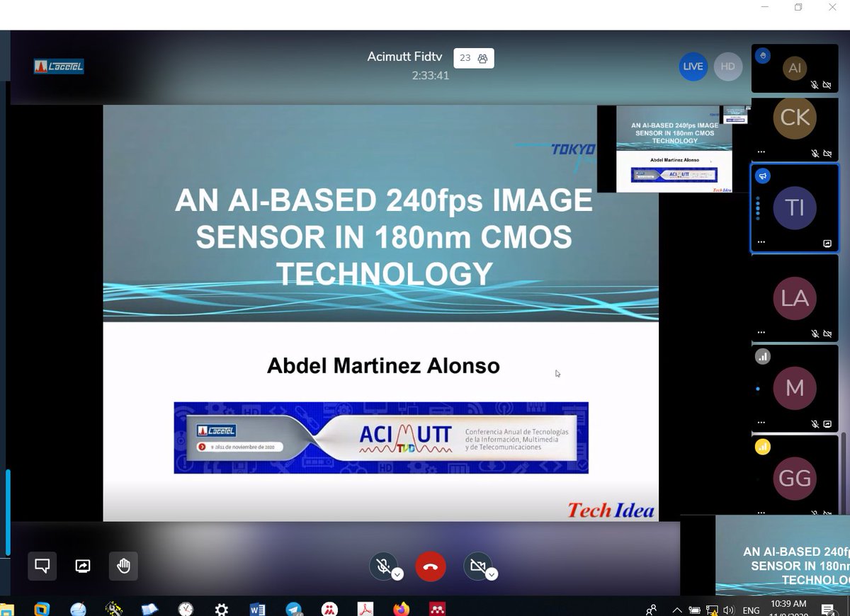The height and width of the screenshot is (616, 850).
Task: Open Firefox from the taskbar
Action: [401, 608]
